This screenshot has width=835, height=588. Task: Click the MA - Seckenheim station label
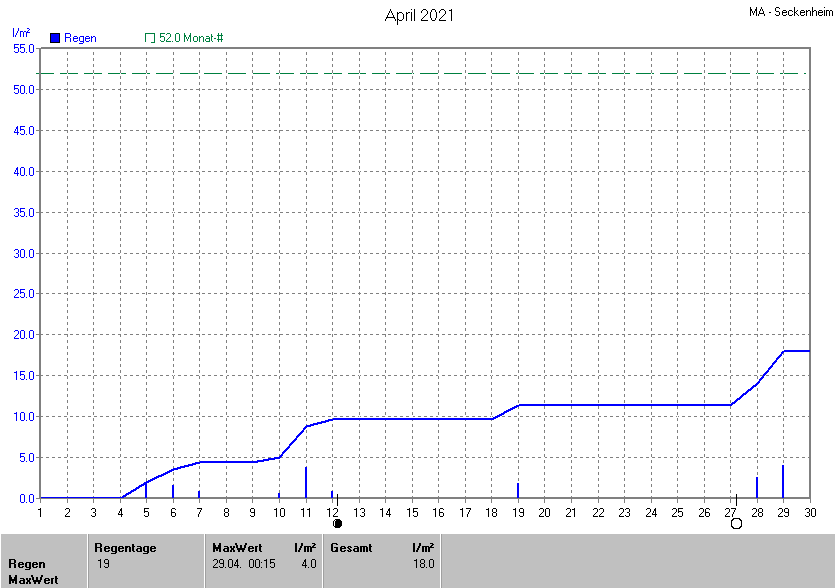(789, 13)
